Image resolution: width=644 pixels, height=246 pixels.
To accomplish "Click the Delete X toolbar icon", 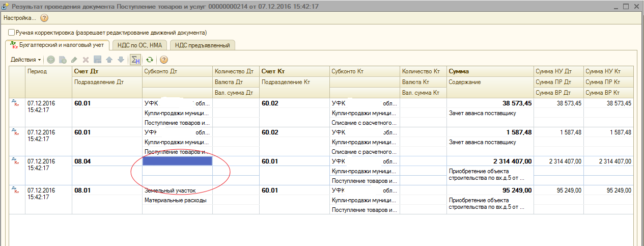I will tap(86, 60).
